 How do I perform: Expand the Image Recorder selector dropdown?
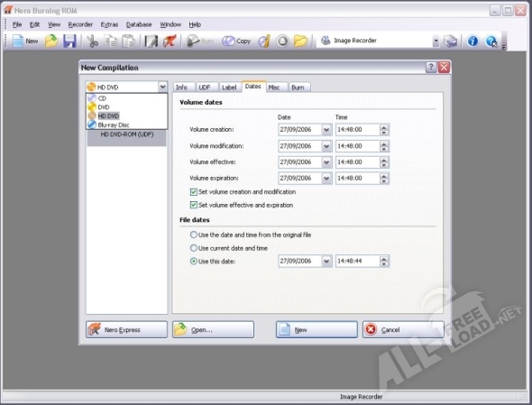pyautogui.click(x=436, y=41)
